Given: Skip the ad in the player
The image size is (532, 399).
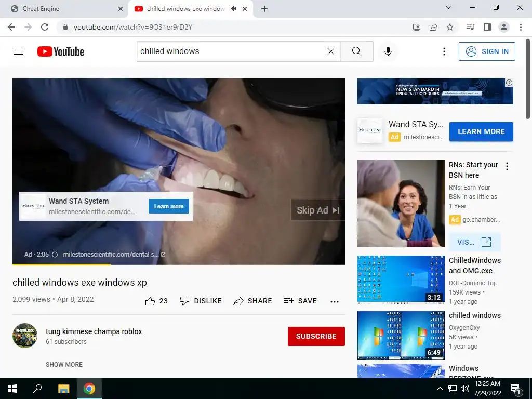Looking at the screenshot, I should click(x=318, y=210).
